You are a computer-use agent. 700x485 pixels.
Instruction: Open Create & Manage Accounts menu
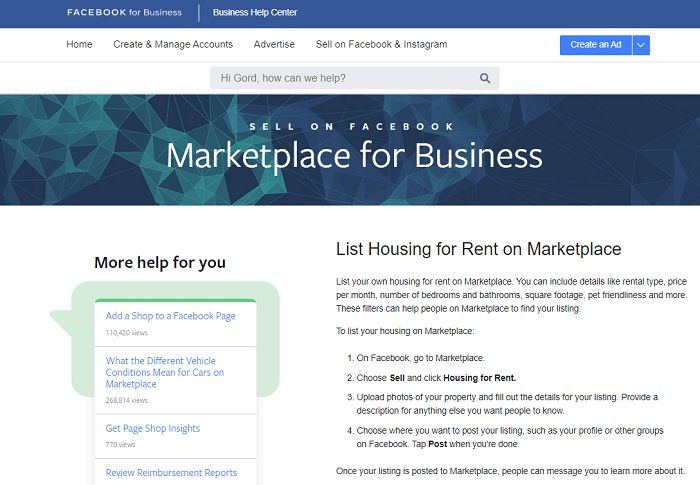[x=173, y=44]
